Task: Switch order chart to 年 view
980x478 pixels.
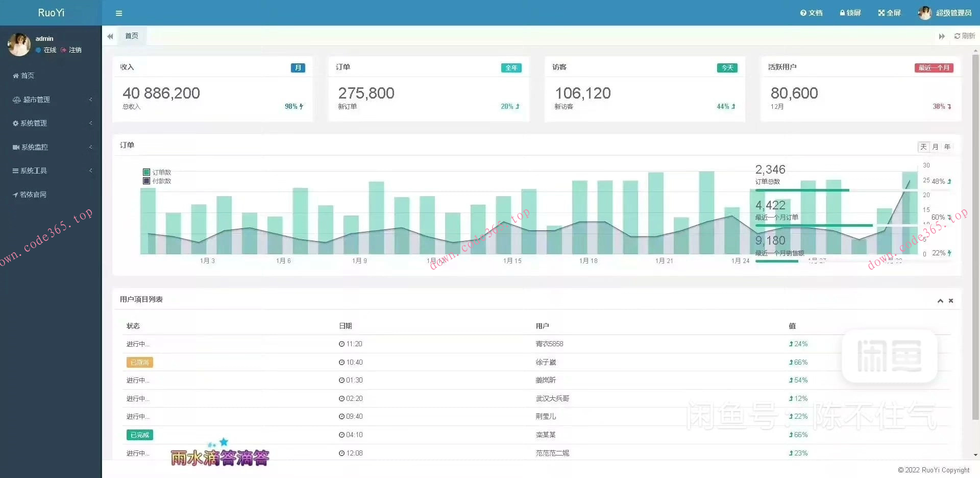Action: point(947,147)
